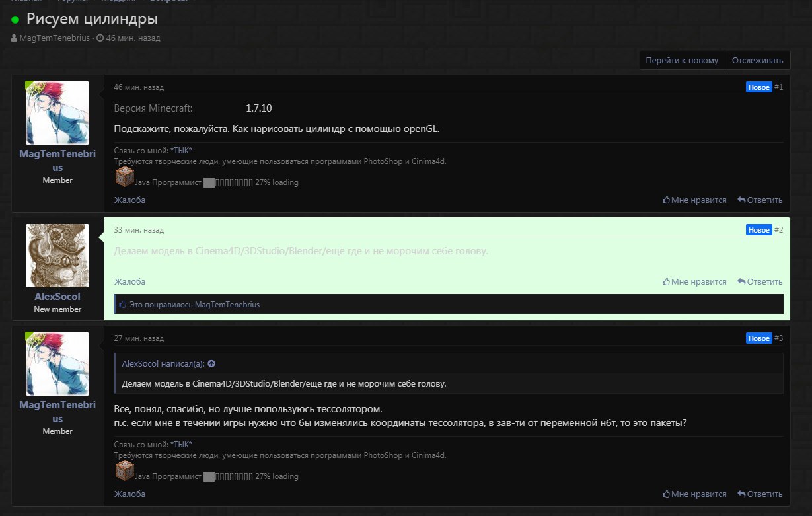
Task: Reply to AlexSocol's post #2 via Ответить
Action: tap(760, 281)
